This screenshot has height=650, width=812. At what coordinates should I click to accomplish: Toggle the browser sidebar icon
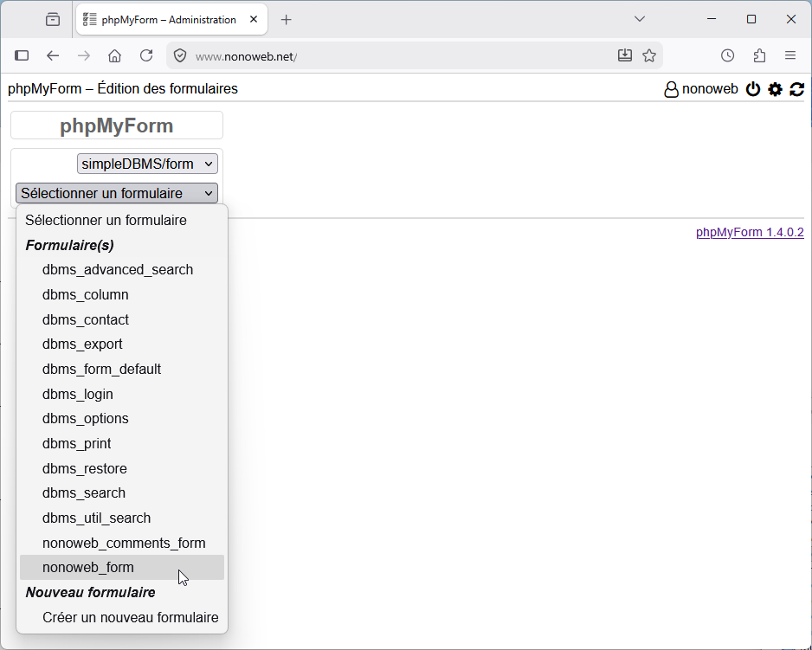point(22,55)
